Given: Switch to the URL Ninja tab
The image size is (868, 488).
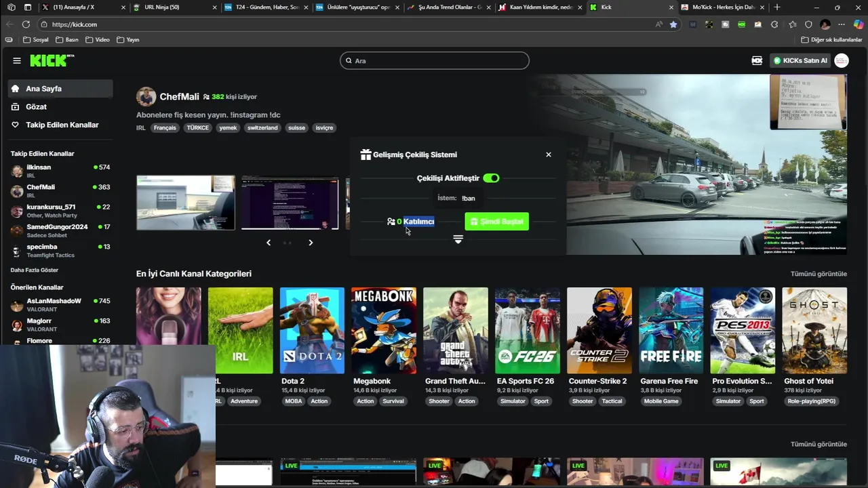Looking at the screenshot, I should [174, 7].
